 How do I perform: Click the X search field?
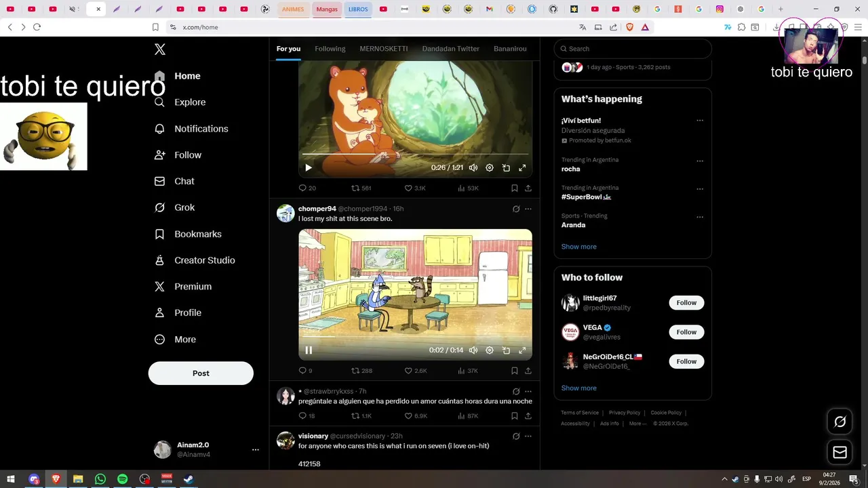(633, 49)
